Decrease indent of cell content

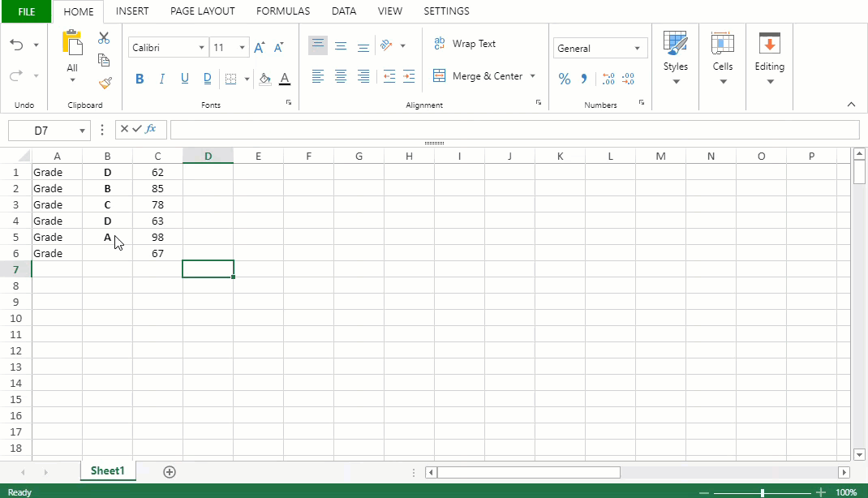click(x=389, y=76)
